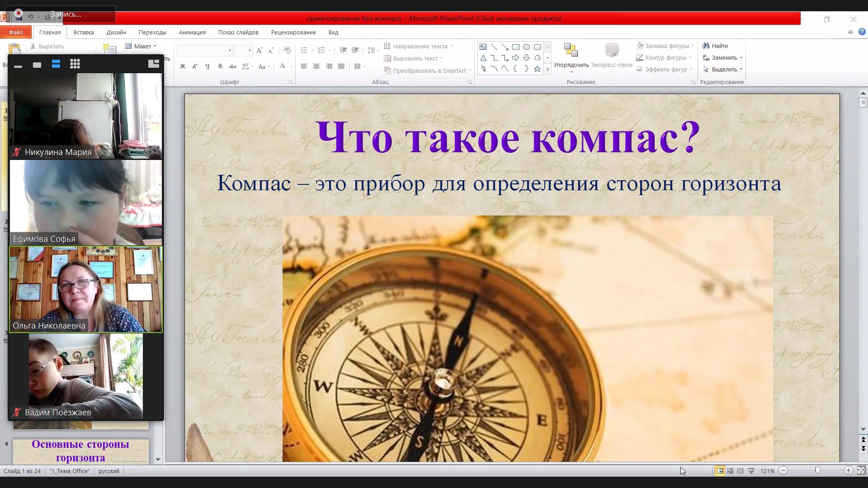Toggle italic К formatting
This screenshot has width=868, height=488.
click(x=195, y=66)
